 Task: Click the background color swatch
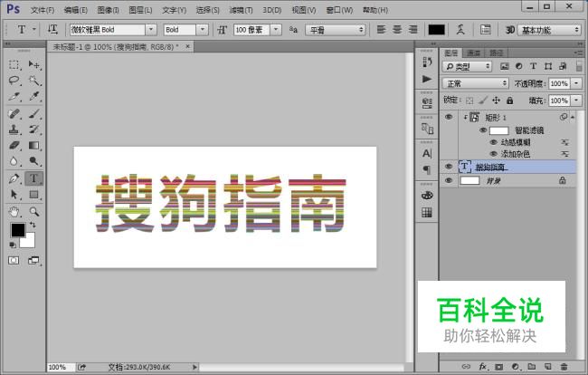point(29,242)
